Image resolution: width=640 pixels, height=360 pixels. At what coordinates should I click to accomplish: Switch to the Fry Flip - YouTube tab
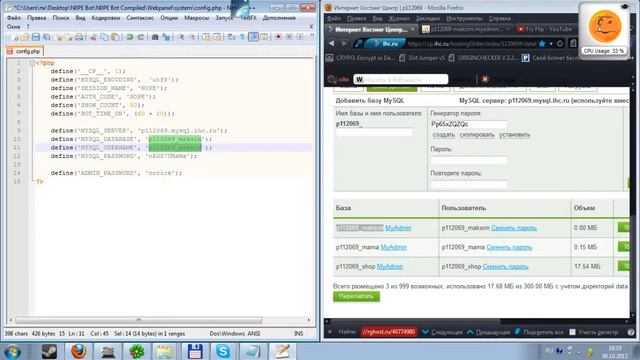tap(549, 29)
